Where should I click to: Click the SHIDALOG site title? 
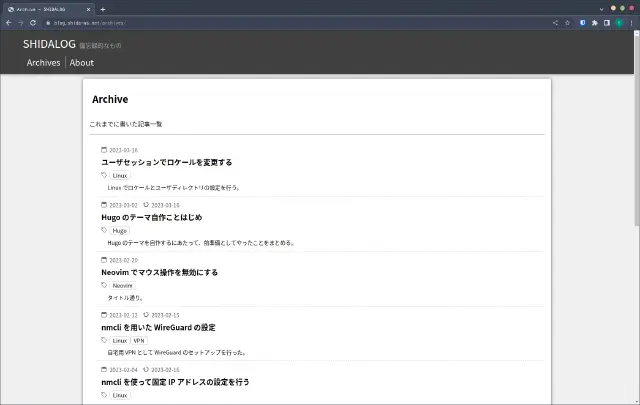click(x=49, y=44)
